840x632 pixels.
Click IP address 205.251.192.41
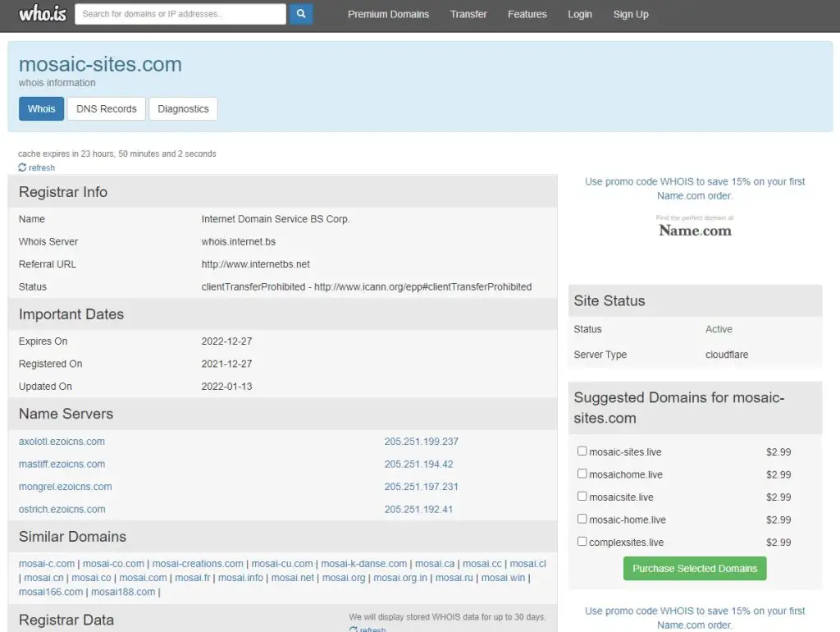(418, 509)
